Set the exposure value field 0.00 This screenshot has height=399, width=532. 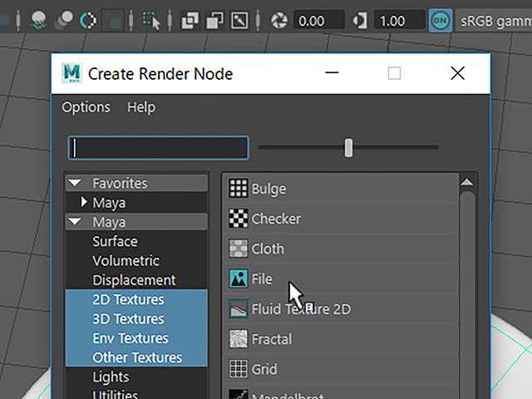coord(318,21)
